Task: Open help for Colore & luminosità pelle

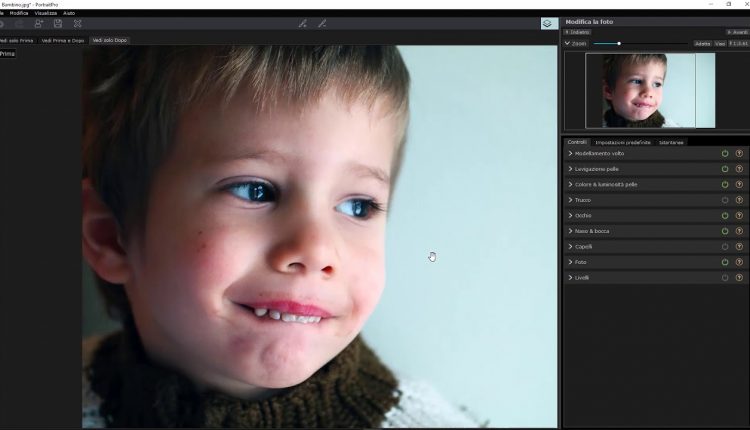Action: point(739,184)
